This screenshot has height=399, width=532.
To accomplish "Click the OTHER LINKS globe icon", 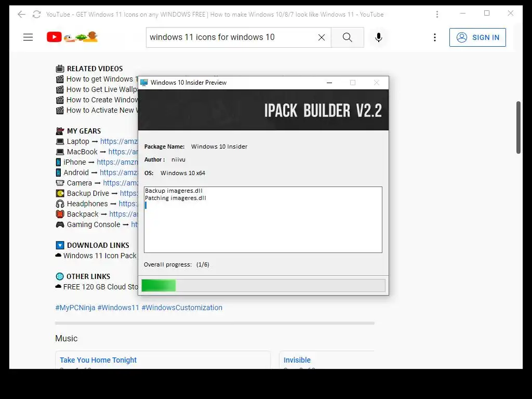I will click(60, 276).
